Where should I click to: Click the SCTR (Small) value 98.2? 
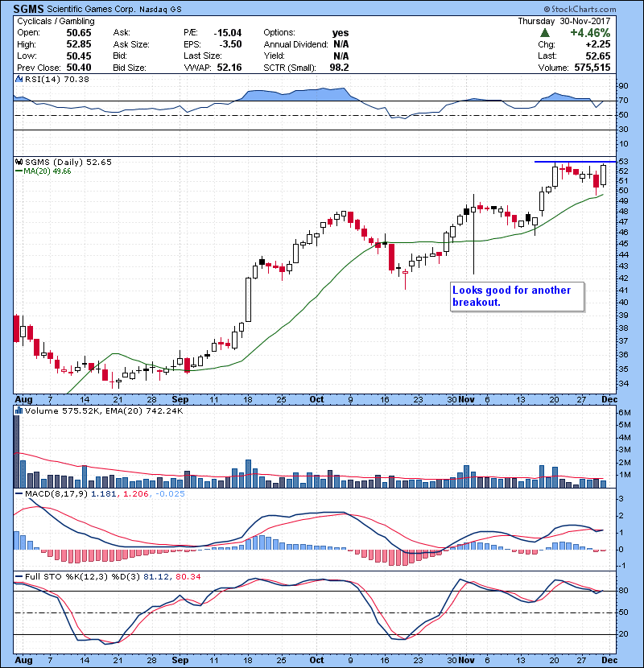[339, 68]
